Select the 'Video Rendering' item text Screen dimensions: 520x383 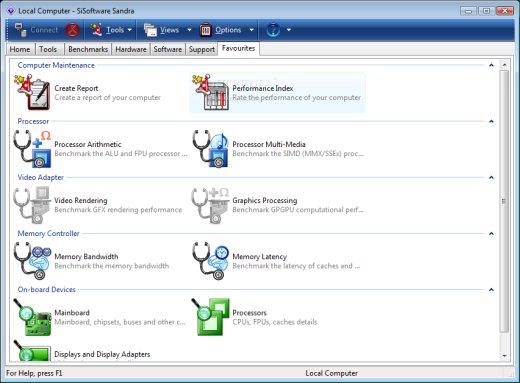(81, 200)
